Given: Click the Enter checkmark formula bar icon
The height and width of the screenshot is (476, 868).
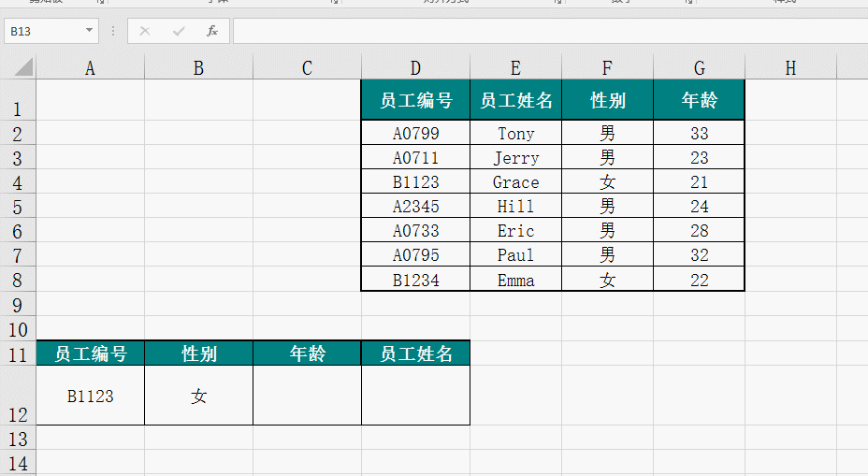Looking at the screenshot, I should point(179,31).
